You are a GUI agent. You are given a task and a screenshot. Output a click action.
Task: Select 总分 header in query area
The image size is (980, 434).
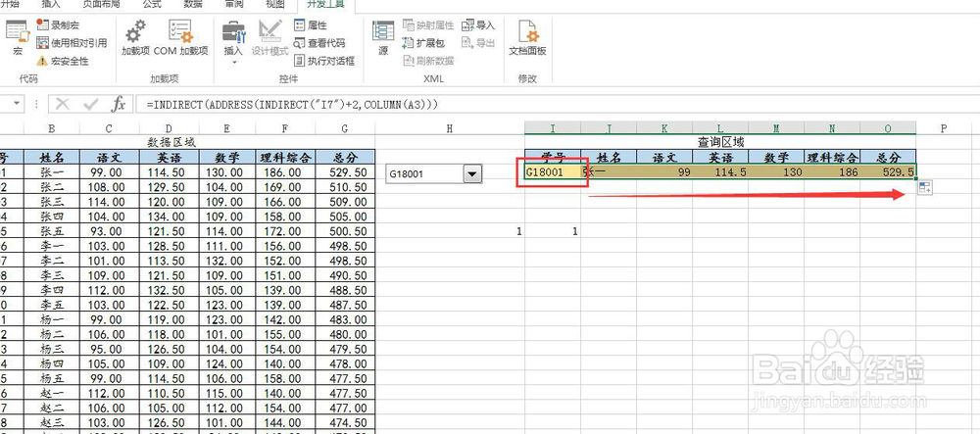tap(888, 157)
